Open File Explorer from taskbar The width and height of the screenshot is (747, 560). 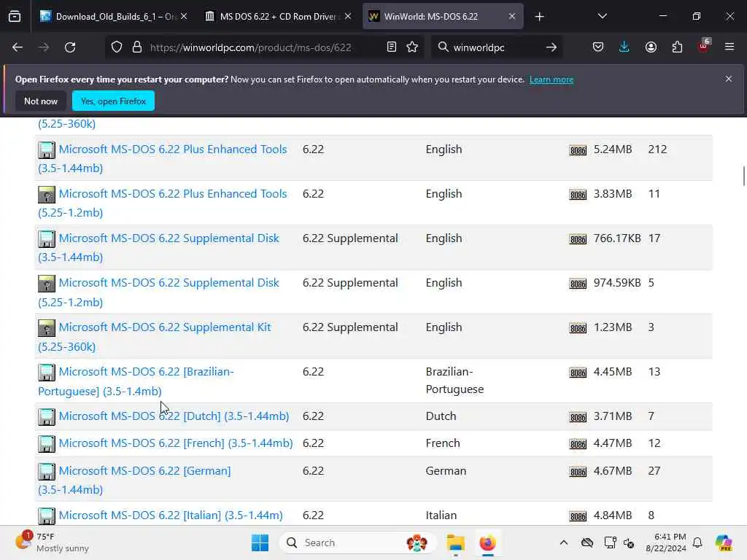[x=455, y=542]
